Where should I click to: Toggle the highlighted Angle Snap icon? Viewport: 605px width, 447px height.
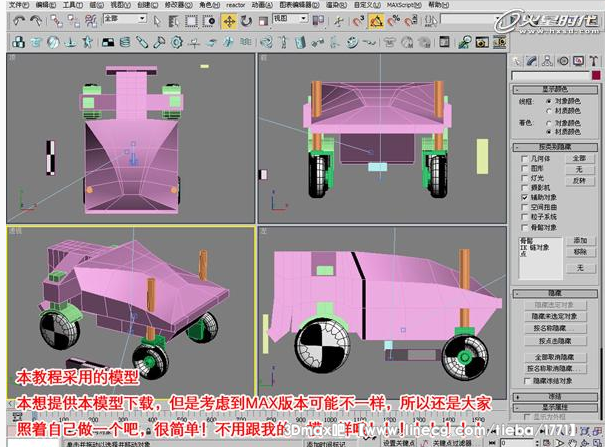coord(376,21)
